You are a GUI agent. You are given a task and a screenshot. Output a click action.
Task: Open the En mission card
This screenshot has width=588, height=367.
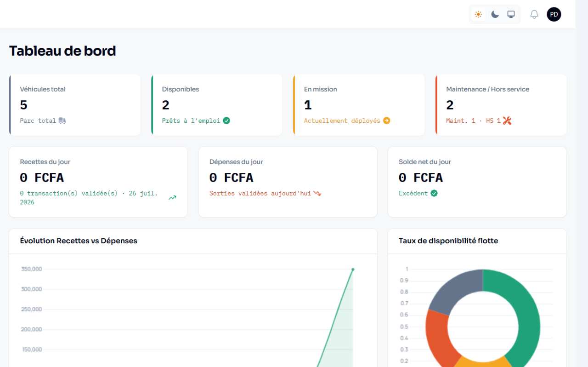(x=359, y=105)
